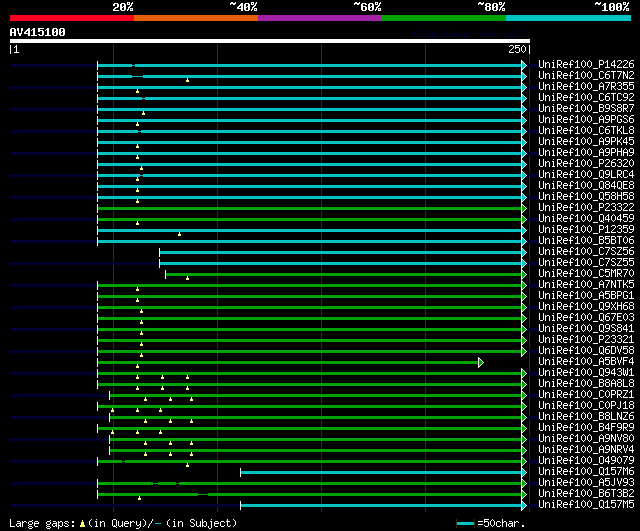Screen dimensions: 640x531
Task: Click the UniRef100_C6T7N2 label
Action: (586, 76)
